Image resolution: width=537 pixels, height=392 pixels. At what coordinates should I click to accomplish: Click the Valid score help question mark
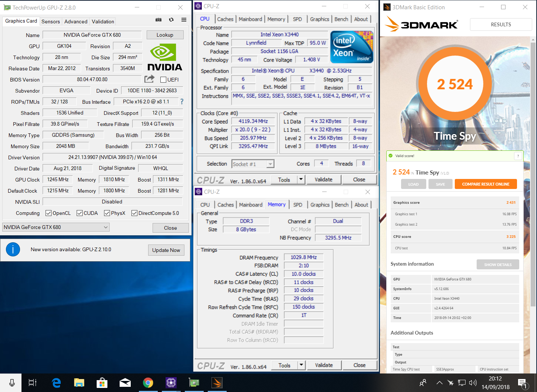[518, 156]
